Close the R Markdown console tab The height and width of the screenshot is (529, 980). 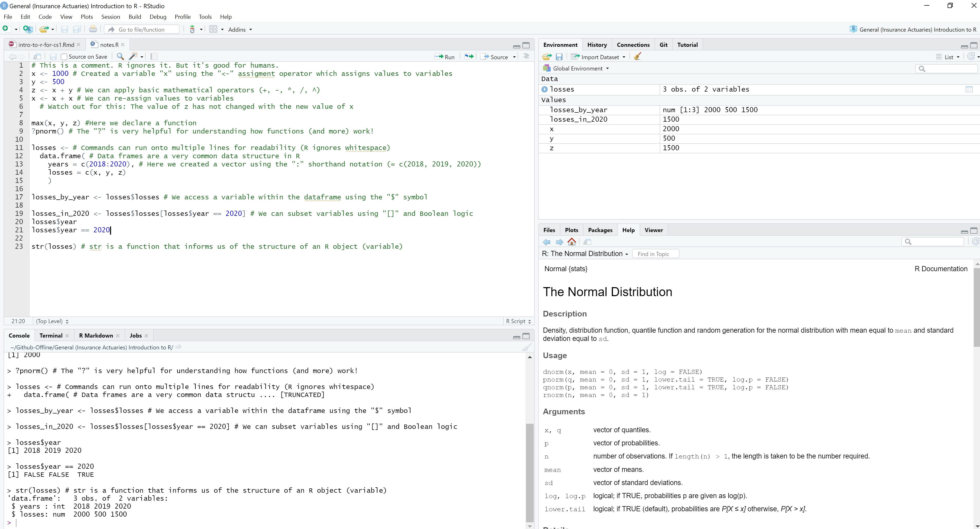[x=117, y=336]
